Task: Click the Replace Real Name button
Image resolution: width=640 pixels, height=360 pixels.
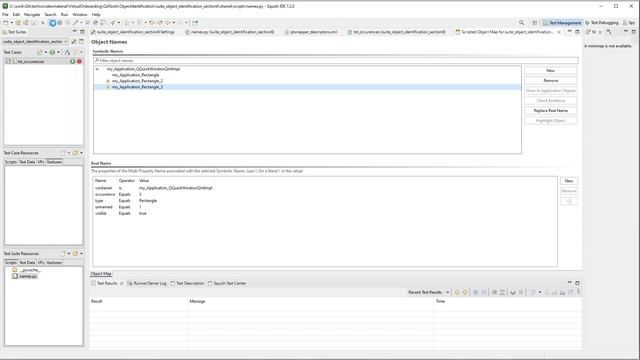Action: click(x=551, y=111)
